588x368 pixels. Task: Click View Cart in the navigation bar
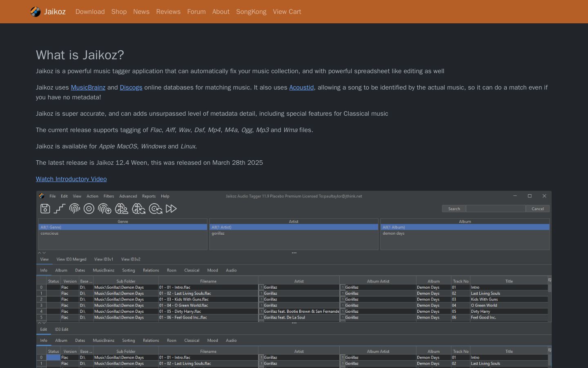(x=287, y=12)
